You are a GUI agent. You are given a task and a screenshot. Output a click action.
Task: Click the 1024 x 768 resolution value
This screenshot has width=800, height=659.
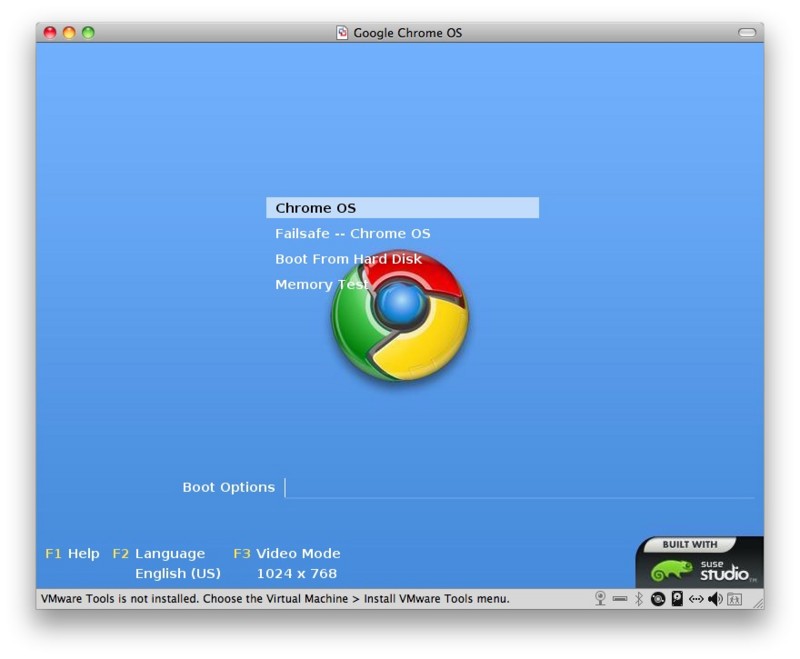pyautogui.click(x=297, y=573)
